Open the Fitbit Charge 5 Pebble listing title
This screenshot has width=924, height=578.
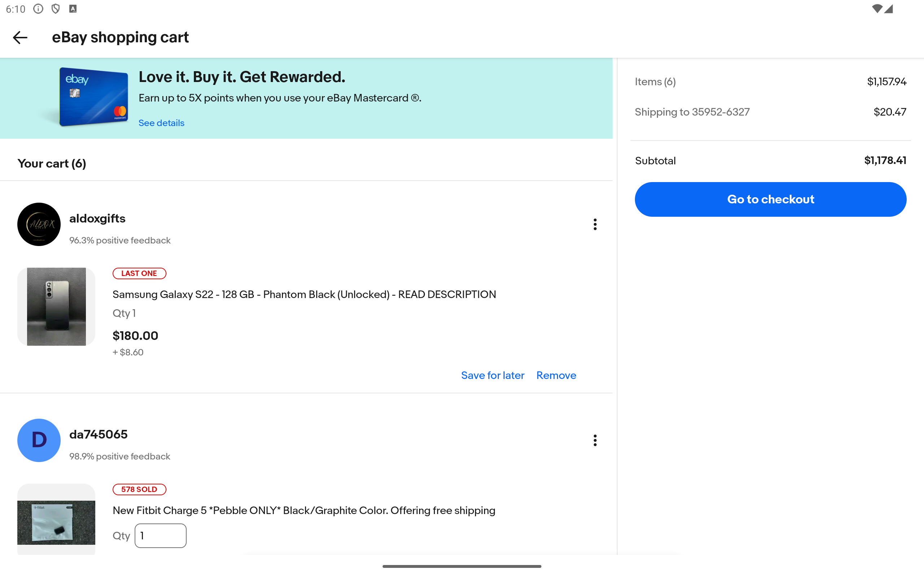click(304, 510)
